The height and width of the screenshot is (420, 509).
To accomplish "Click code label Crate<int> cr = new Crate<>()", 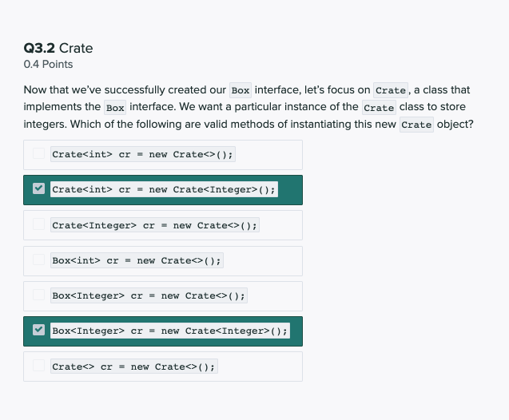I will (142, 154).
